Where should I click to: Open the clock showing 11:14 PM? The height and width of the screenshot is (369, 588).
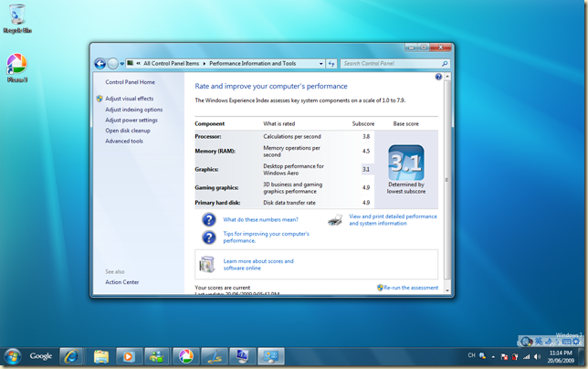561,356
